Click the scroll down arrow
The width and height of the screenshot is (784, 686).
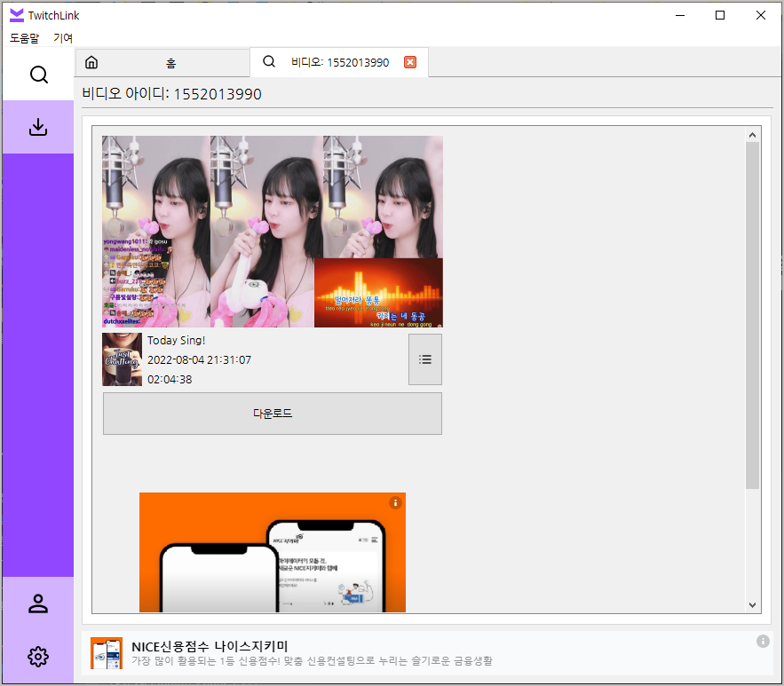[x=752, y=604]
